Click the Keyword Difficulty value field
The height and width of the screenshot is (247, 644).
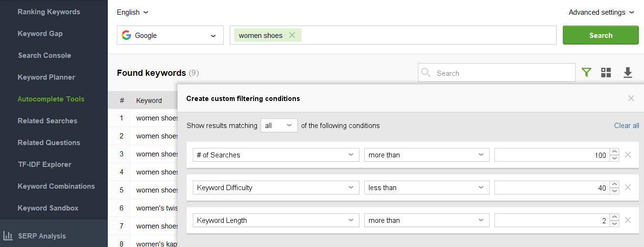[x=552, y=187]
